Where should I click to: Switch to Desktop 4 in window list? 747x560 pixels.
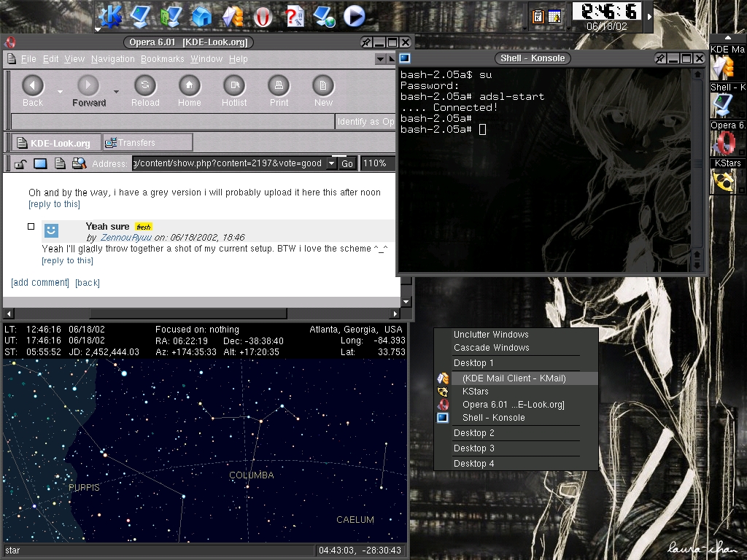516,464
